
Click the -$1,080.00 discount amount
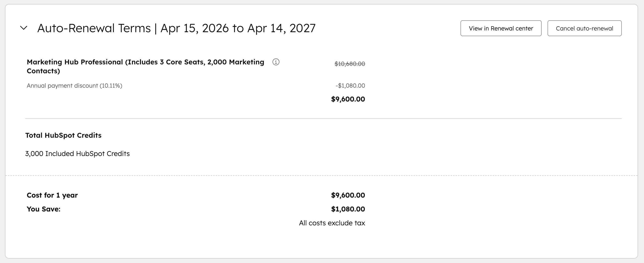pos(350,85)
